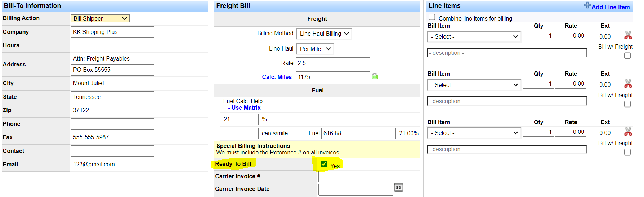Check Bill w/ Freight for second line item

click(x=627, y=104)
